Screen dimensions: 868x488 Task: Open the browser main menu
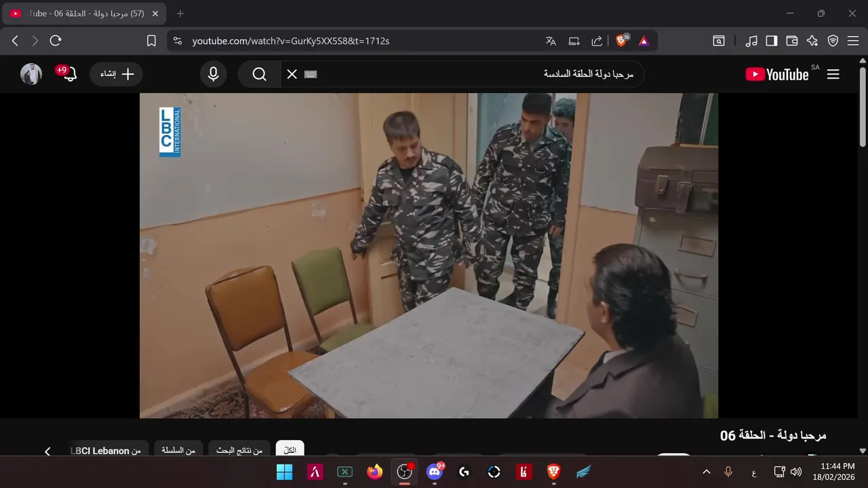(x=852, y=41)
